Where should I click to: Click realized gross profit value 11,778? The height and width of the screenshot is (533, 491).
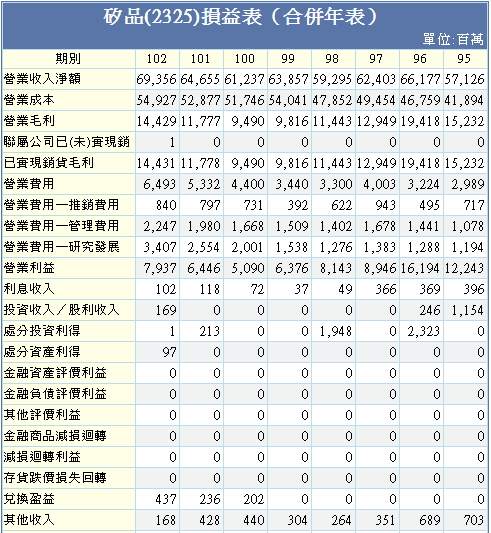(x=200, y=164)
